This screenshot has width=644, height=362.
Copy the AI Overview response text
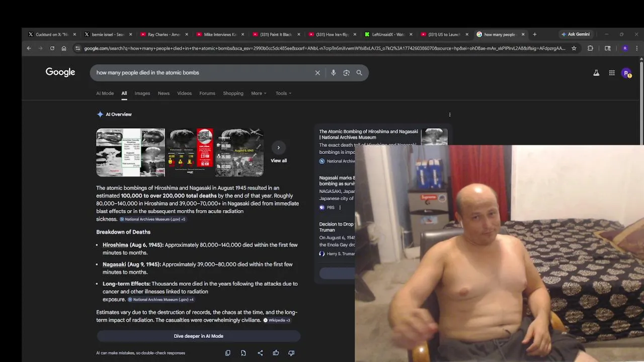tap(228, 353)
